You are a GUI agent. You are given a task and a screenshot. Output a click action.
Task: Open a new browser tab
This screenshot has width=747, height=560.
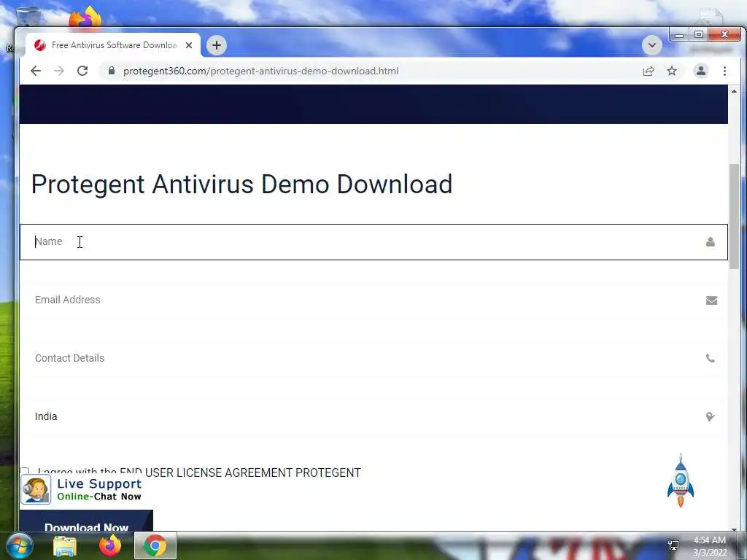(216, 45)
